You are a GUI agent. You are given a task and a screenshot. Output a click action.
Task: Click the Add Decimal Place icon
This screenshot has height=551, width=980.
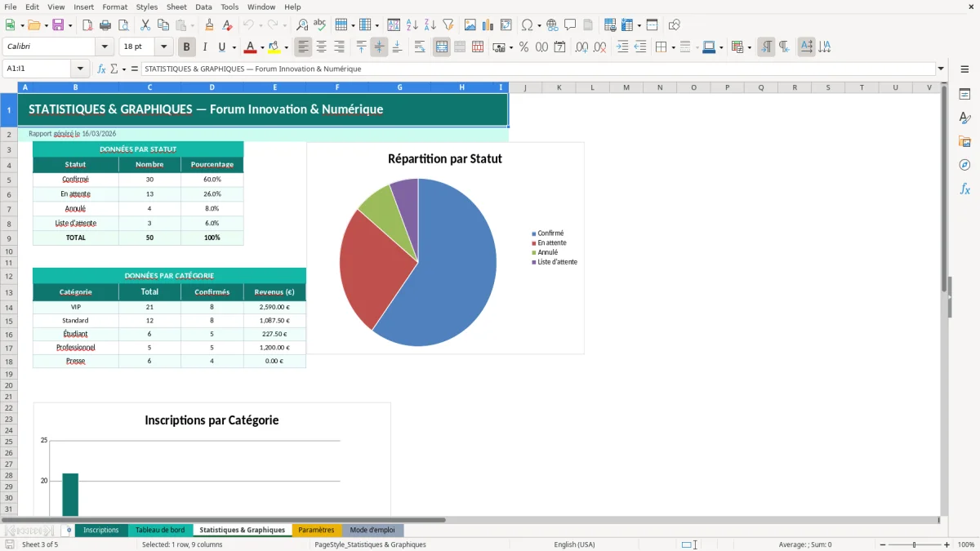pyautogui.click(x=581, y=47)
